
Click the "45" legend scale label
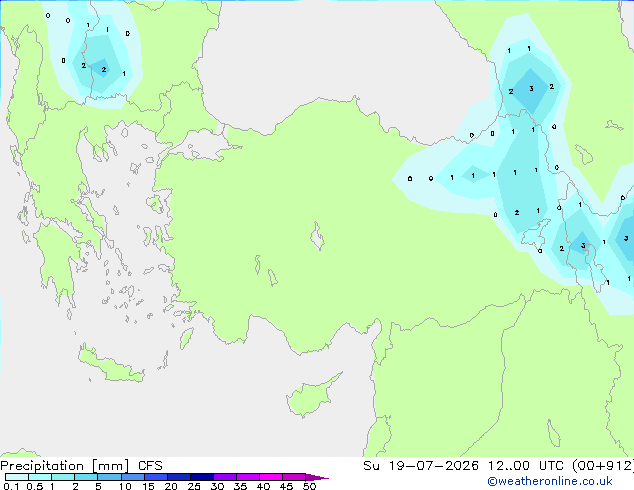[x=286, y=486]
